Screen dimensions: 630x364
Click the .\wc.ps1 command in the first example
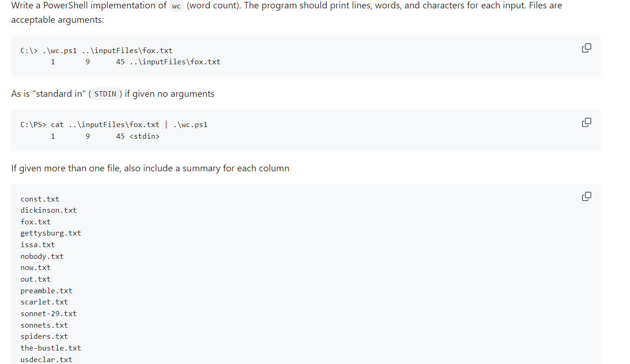pos(60,50)
